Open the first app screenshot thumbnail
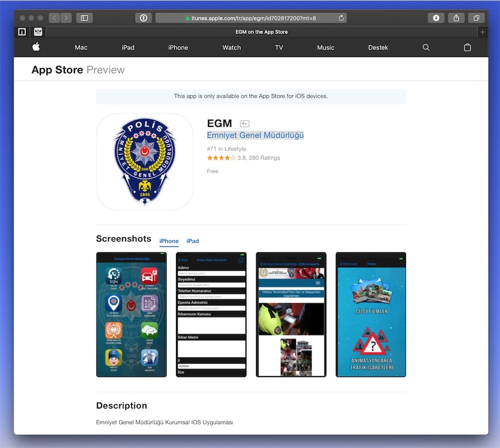 131,315
